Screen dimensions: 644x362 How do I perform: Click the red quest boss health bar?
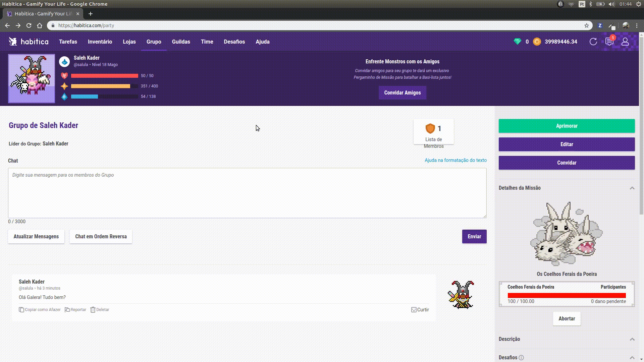coord(567,295)
